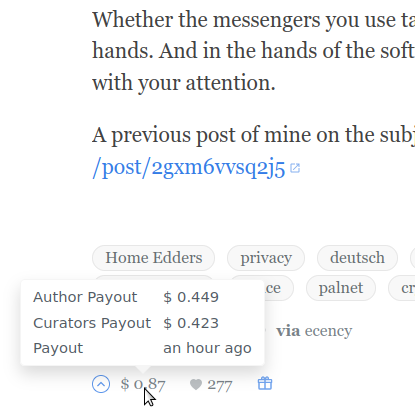Click the 'an hour ago' payout time
Image resolution: width=415 pixels, height=409 pixels.
point(207,348)
